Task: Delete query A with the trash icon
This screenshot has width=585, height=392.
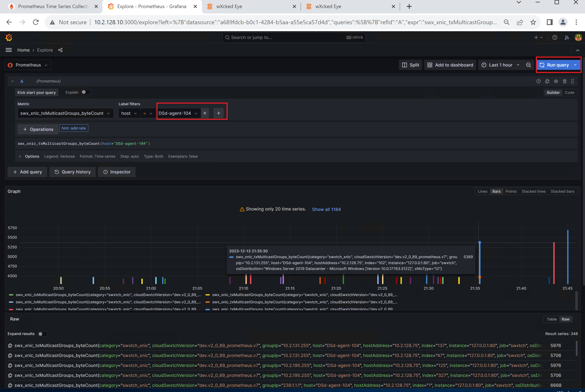Action: [564, 81]
